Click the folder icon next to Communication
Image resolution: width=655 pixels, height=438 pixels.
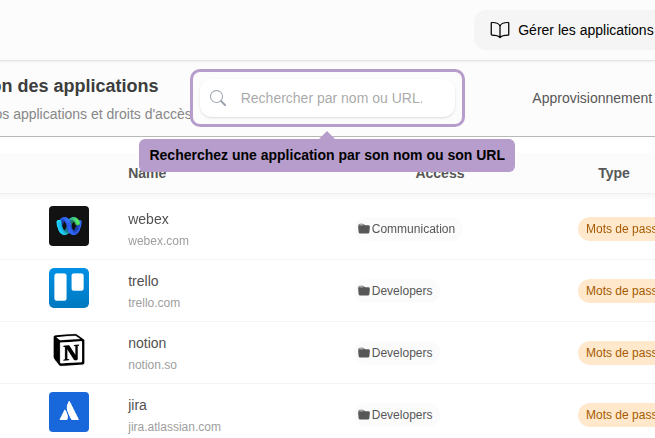click(364, 229)
